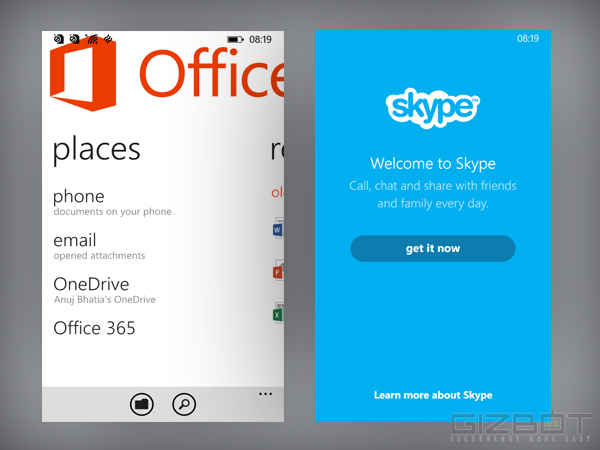Select phone documents location
The width and height of the screenshot is (600, 450).
[111, 201]
